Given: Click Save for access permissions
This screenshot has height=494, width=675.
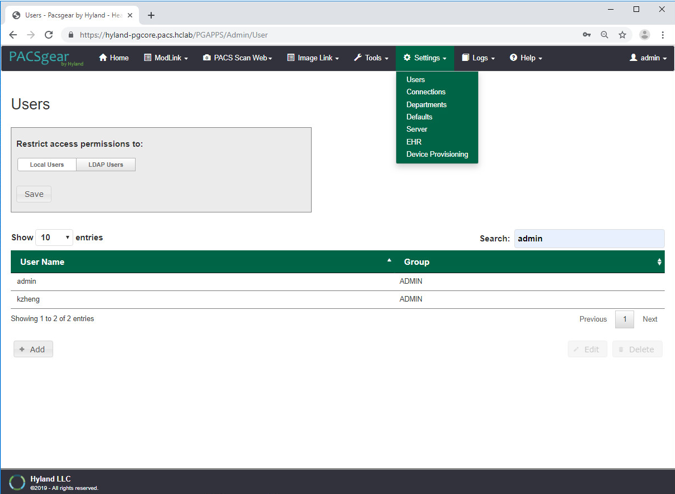Looking at the screenshot, I should [x=34, y=194].
